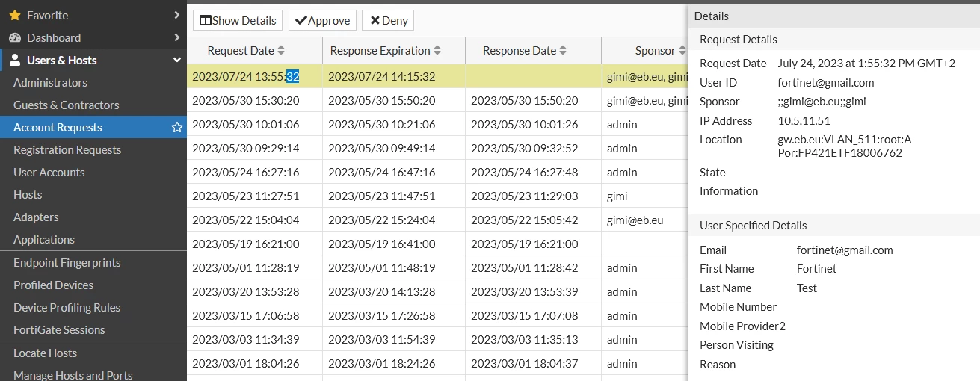Open Profiled Devices page

pyautogui.click(x=53, y=285)
